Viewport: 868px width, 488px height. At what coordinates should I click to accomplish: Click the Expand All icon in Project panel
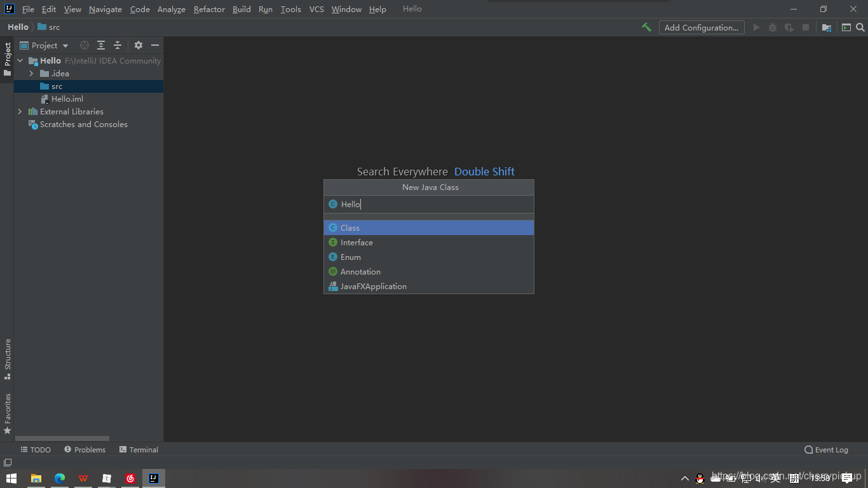point(101,45)
